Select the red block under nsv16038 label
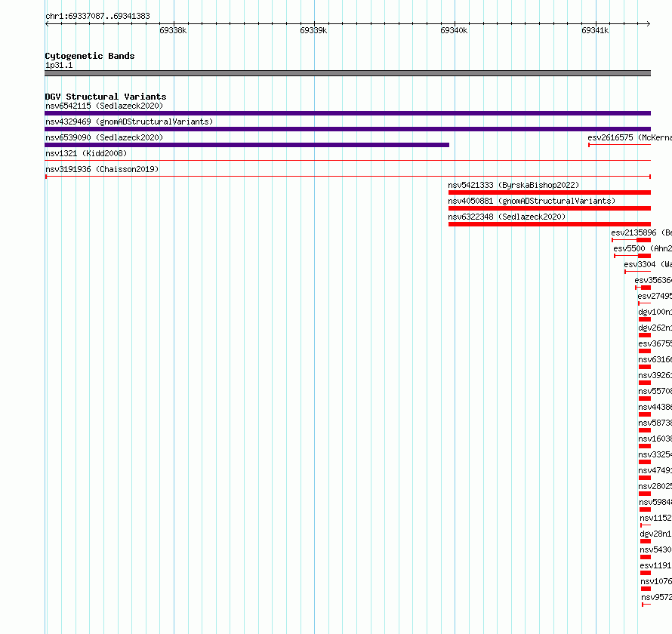Screen dimensions: 672x634 (645, 446)
